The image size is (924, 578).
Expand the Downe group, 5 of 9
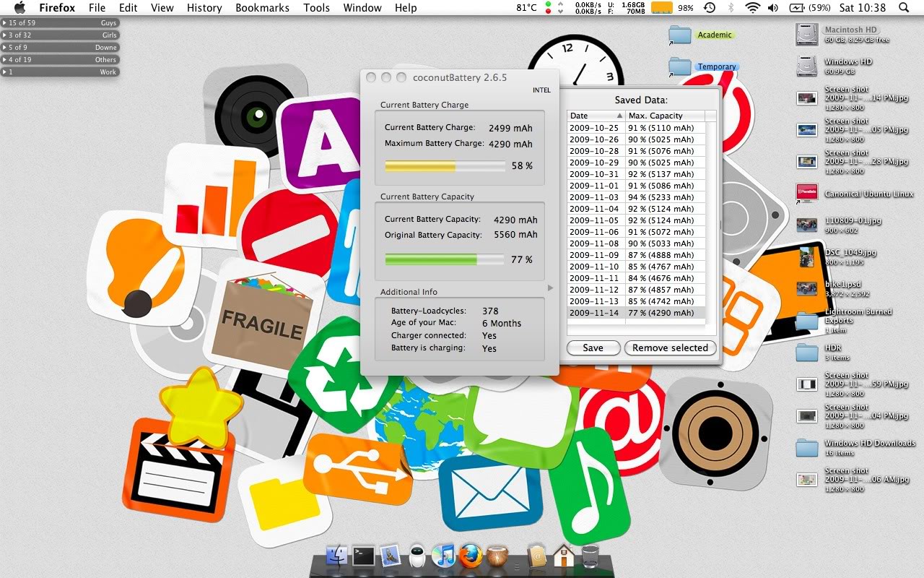pos(59,48)
